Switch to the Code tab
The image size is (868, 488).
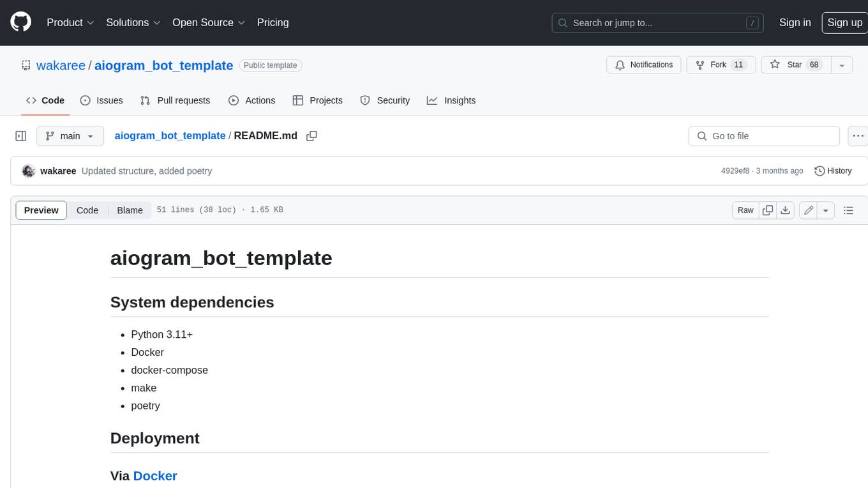coord(45,100)
